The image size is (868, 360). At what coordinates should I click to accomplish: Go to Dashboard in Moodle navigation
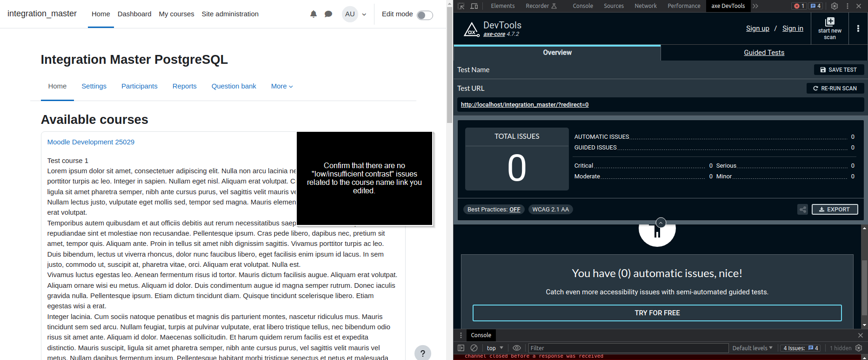pos(134,14)
